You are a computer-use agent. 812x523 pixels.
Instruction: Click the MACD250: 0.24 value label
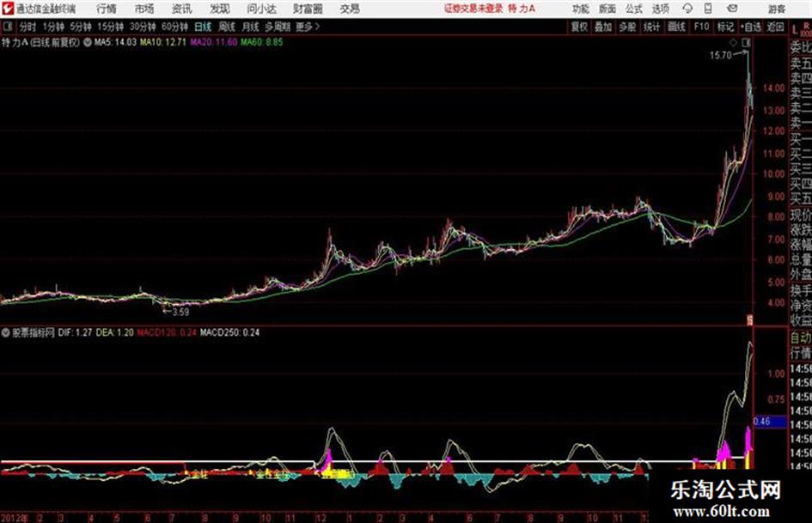[229, 333]
